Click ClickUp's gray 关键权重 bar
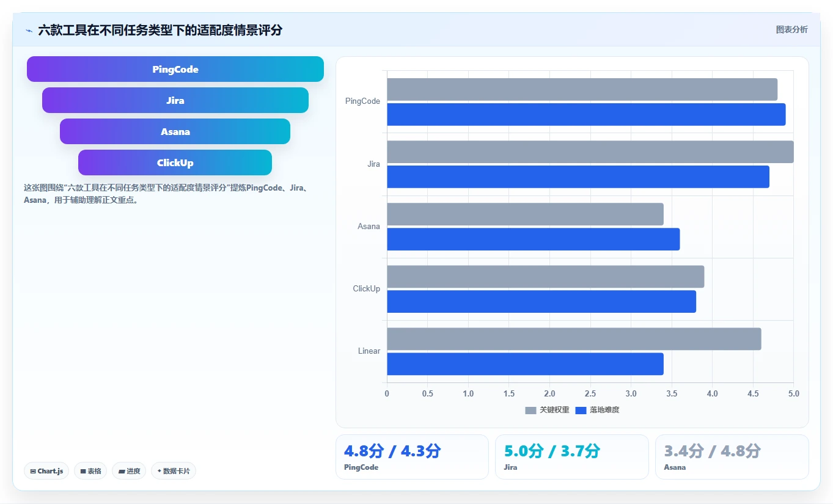 (545, 276)
